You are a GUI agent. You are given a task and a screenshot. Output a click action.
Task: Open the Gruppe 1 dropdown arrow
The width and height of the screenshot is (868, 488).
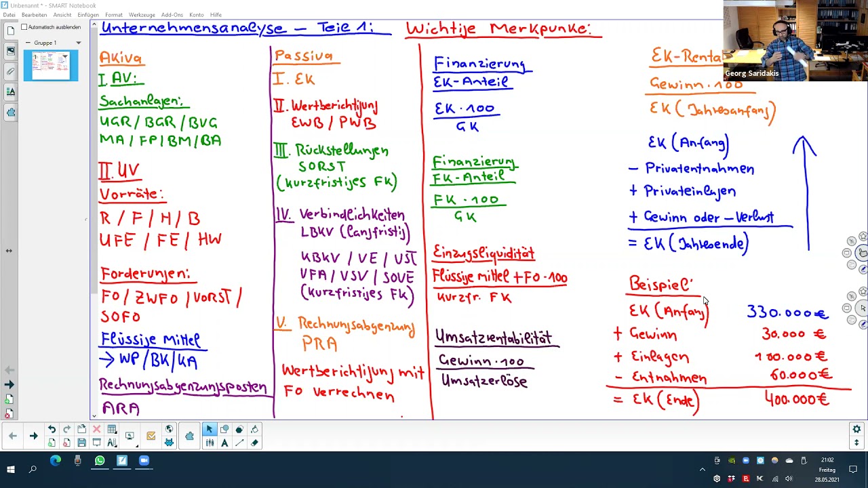pos(78,43)
